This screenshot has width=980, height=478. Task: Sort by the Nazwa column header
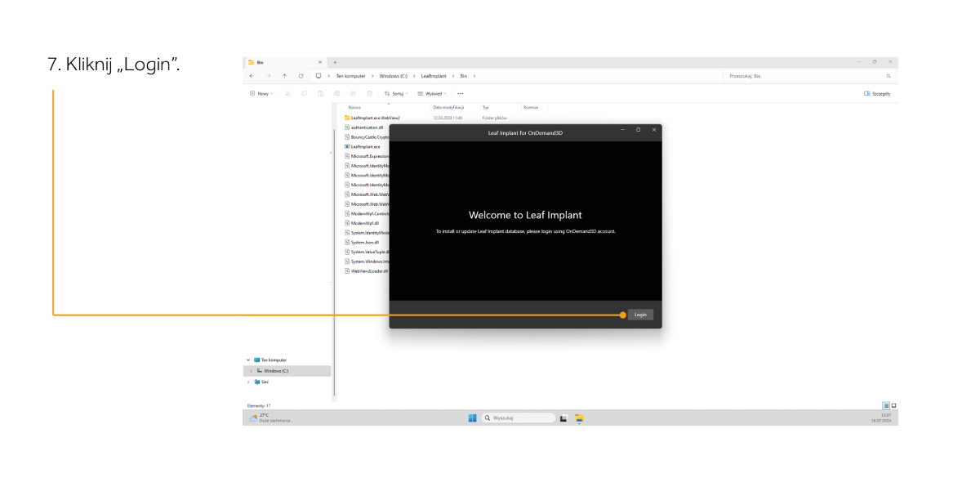pyautogui.click(x=354, y=107)
